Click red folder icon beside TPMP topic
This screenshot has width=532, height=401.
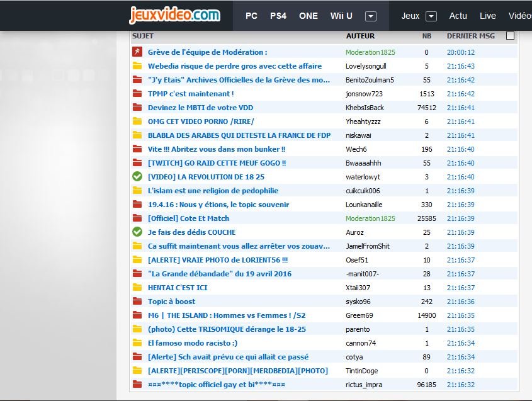pyautogui.click(x=137, y=94)
